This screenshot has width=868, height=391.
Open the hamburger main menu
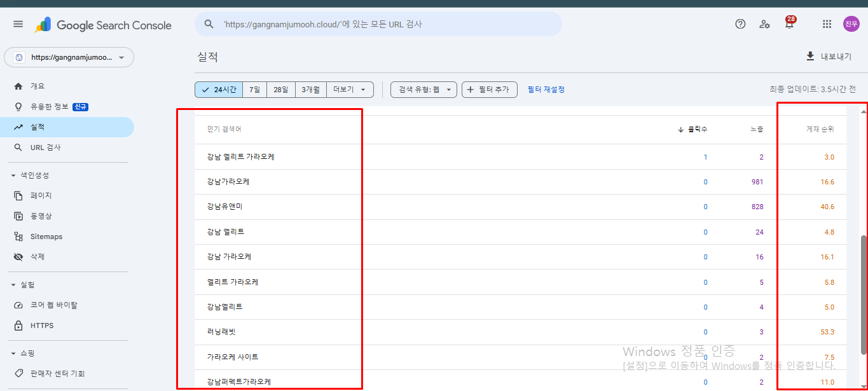pos(18,24)
